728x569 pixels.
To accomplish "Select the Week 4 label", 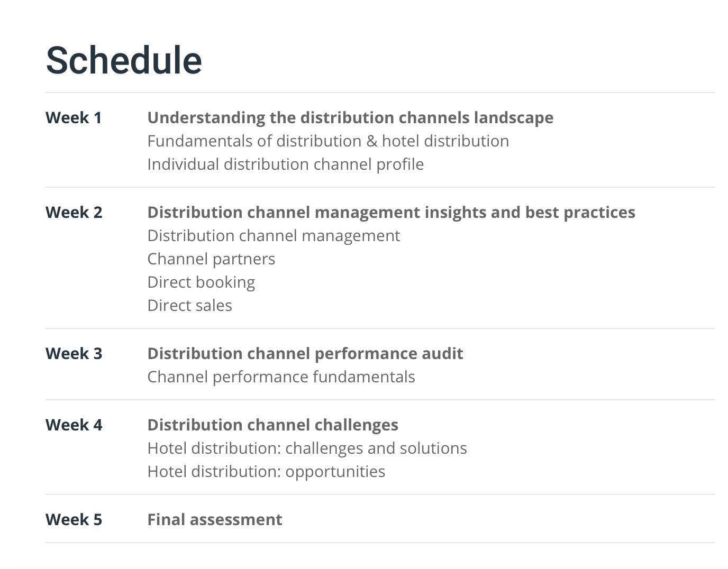I will point(74,425).
